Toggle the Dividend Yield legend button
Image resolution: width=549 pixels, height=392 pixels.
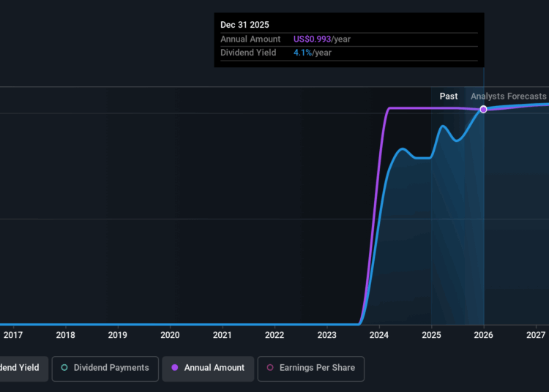coord(23,369)
